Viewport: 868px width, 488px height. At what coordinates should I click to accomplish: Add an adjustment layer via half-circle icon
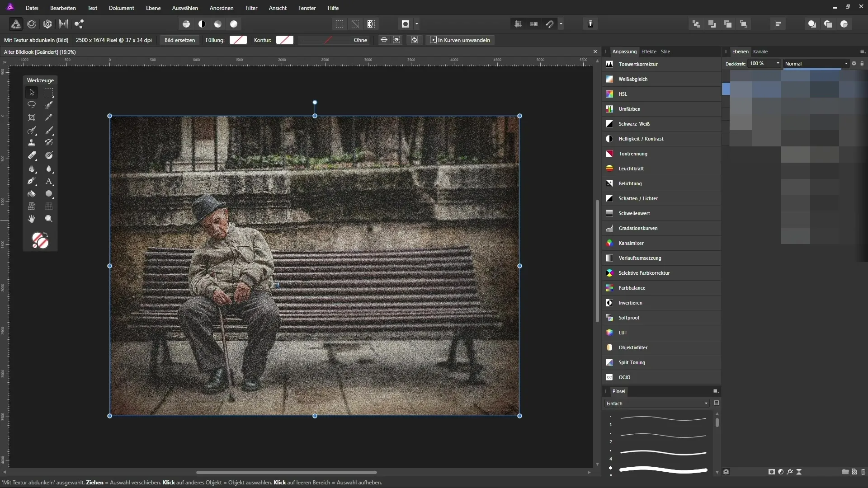[x=781, y=472]
